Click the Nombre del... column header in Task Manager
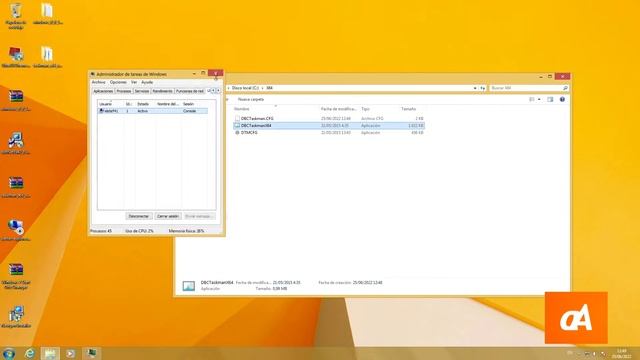The image size is (640, 360). tap(168, 104)
